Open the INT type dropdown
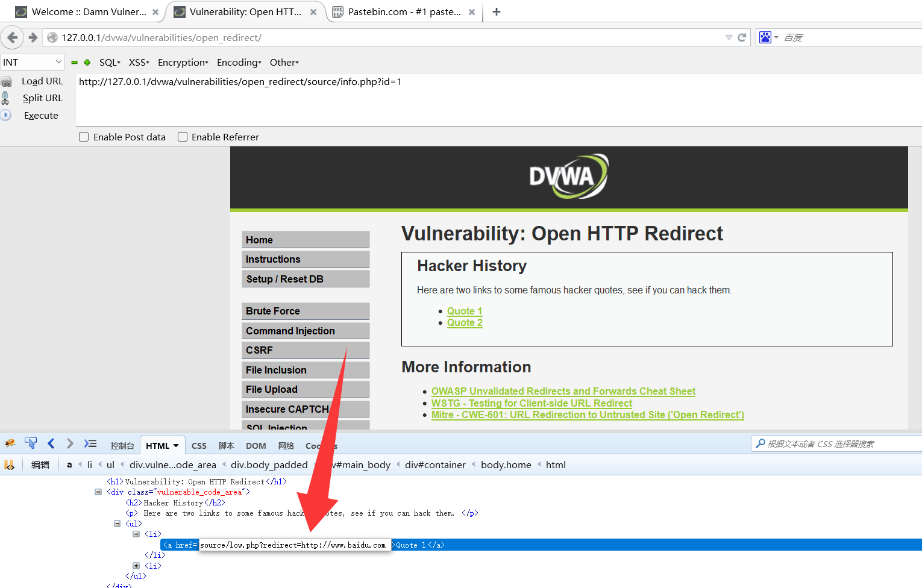The image size is (922, 588). (32, 62)
